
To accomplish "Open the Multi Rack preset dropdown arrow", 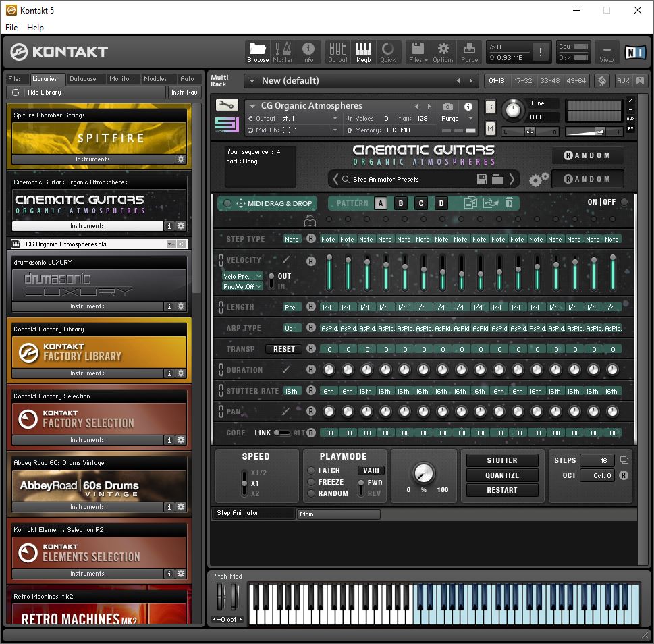I will pyautogui.click(x=252, y=81).
